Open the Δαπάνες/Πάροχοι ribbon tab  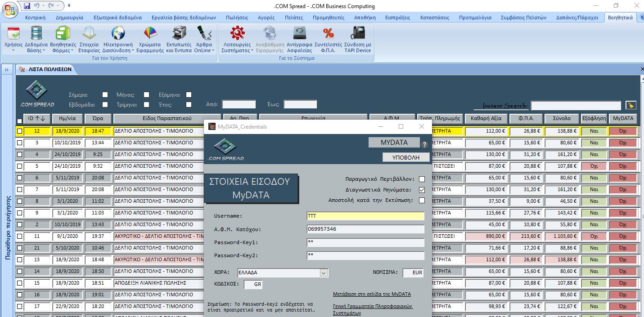coord(576,18)
